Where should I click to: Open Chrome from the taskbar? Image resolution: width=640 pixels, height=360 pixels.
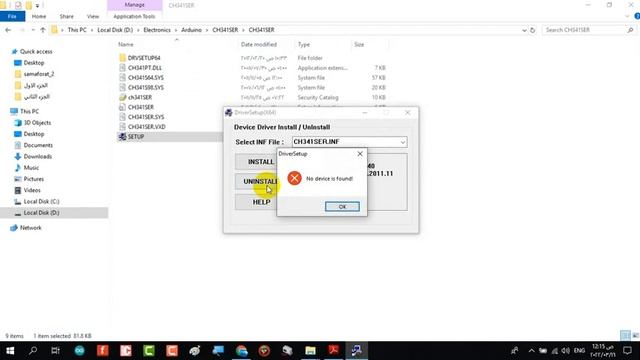[x=241, y=351]
